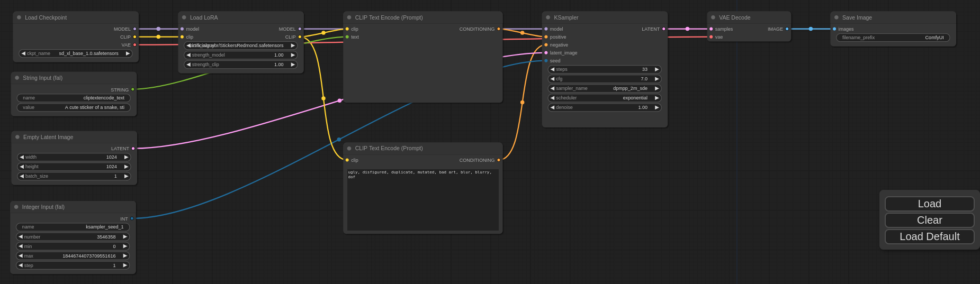This screenshot has height=284, width=980.
Task: Edit String Input value field A cute sticker
Action: click(x=74, y=107)
